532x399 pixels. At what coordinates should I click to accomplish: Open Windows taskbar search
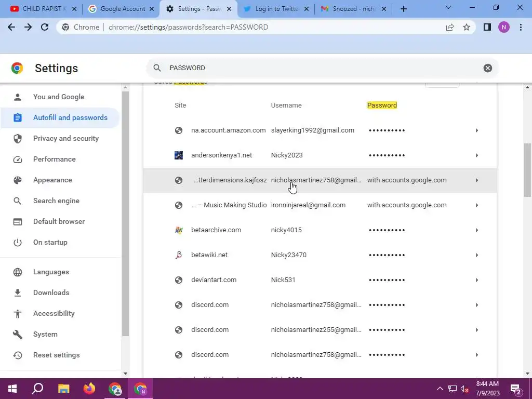click(37, 389)
